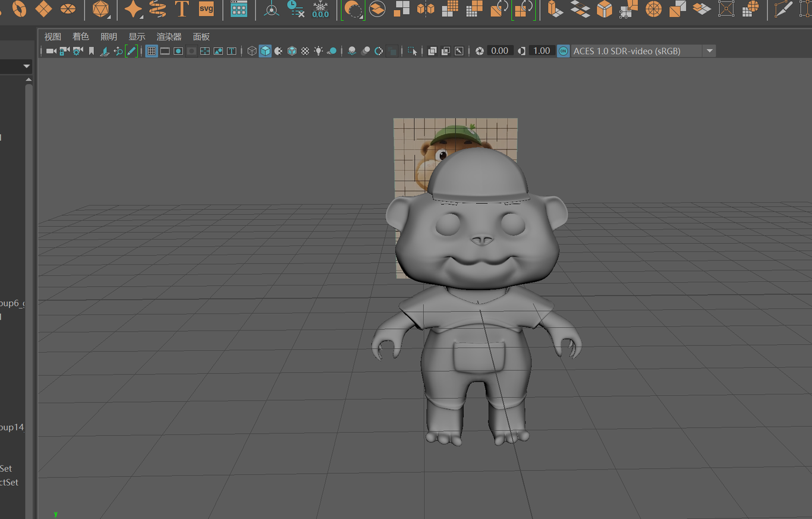
Task: Open the 面板 (Panels) panel menu
Action: coord(202,37)
